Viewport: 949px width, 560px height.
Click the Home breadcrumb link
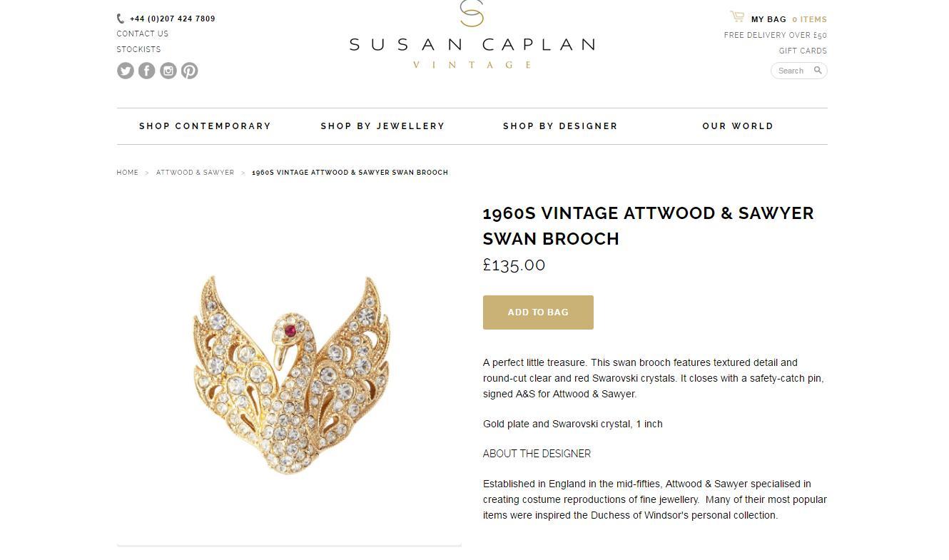tap(128, 173)
